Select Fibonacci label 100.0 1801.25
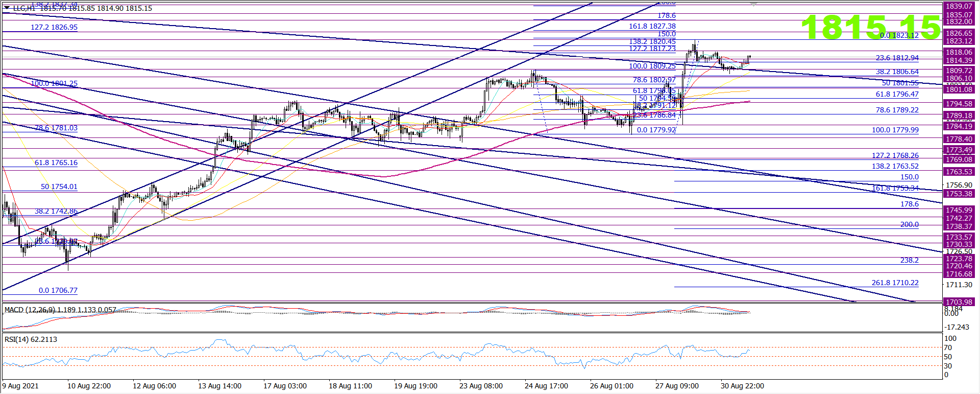The height and width of the screenshot is (394, 980). pyautogui.click(x=54, y=83)
